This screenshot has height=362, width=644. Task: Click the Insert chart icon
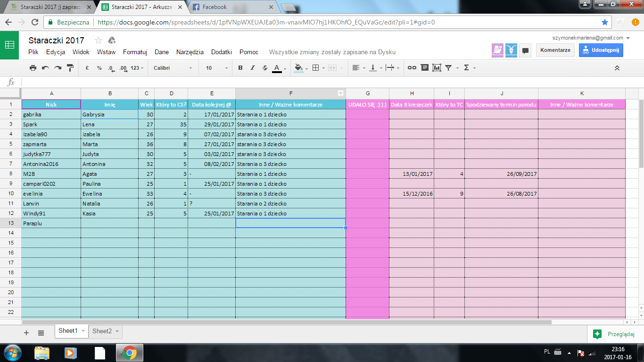coord(437,68)
